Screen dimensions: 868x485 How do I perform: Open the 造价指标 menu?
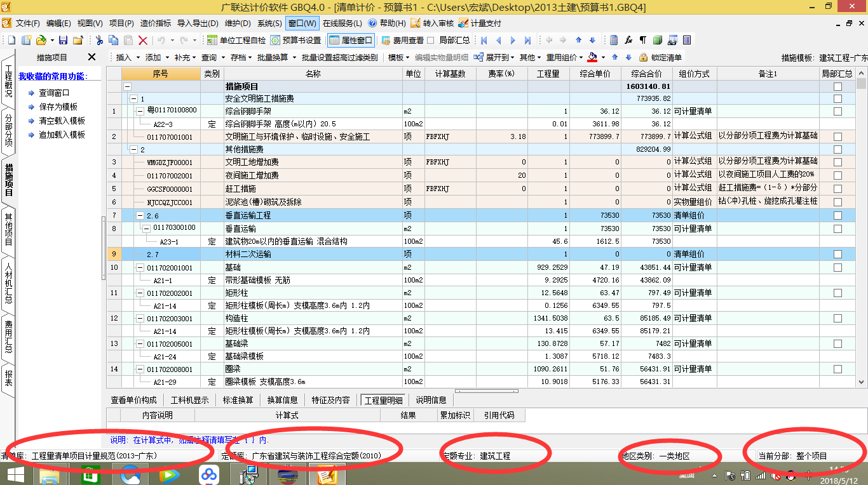coord(155,23)
